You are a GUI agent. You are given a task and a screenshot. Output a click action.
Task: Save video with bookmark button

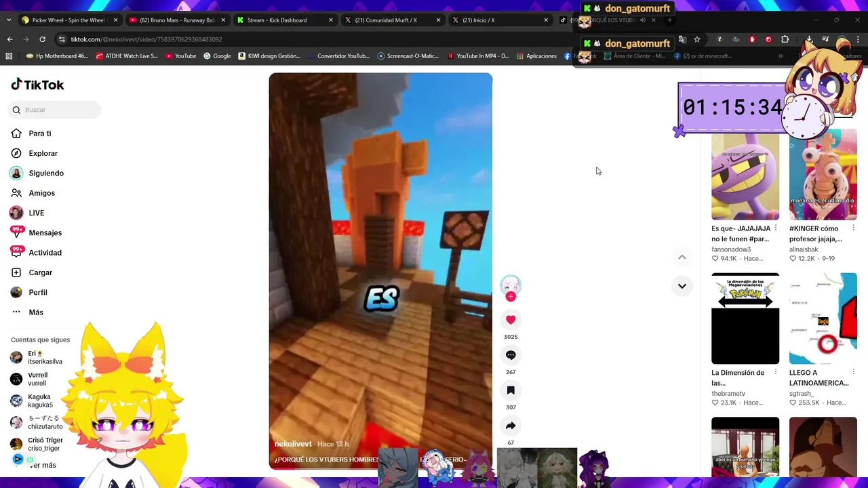click(511, 390)
